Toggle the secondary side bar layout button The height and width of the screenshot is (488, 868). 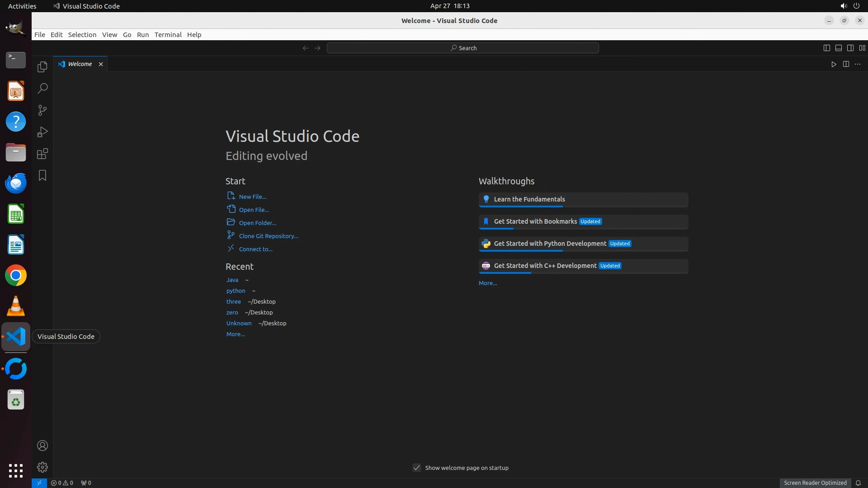point(850,48)
